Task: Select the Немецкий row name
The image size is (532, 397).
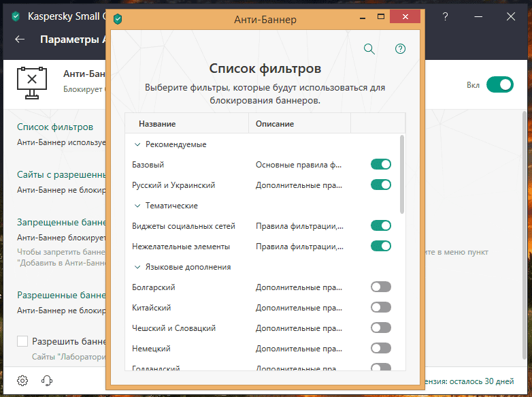Action: (151, 349)
